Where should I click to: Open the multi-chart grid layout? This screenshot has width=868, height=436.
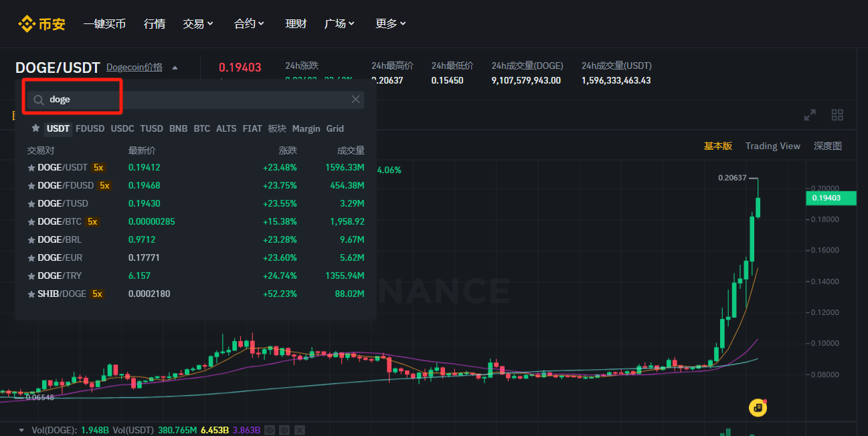point(837,115)
